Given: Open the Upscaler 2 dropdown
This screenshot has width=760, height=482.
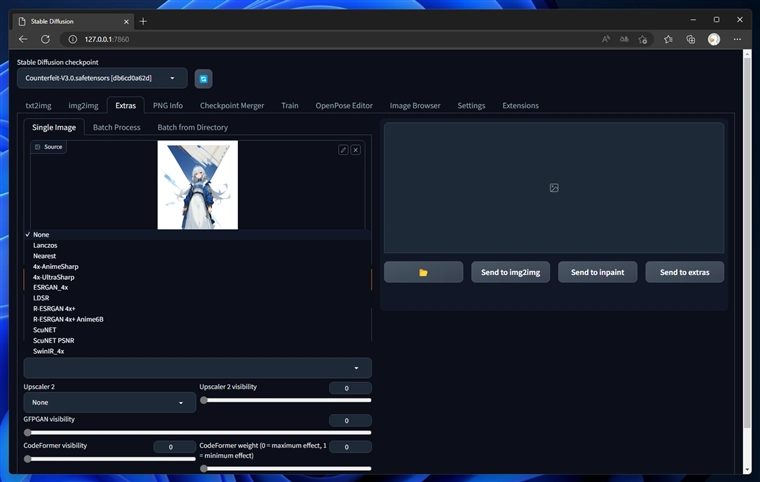Looking at the screenshot, I should coord(110,402).
